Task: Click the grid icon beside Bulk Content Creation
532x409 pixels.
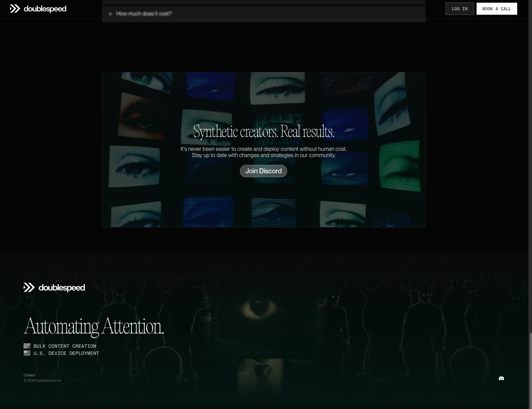Action: click(27, 346)
